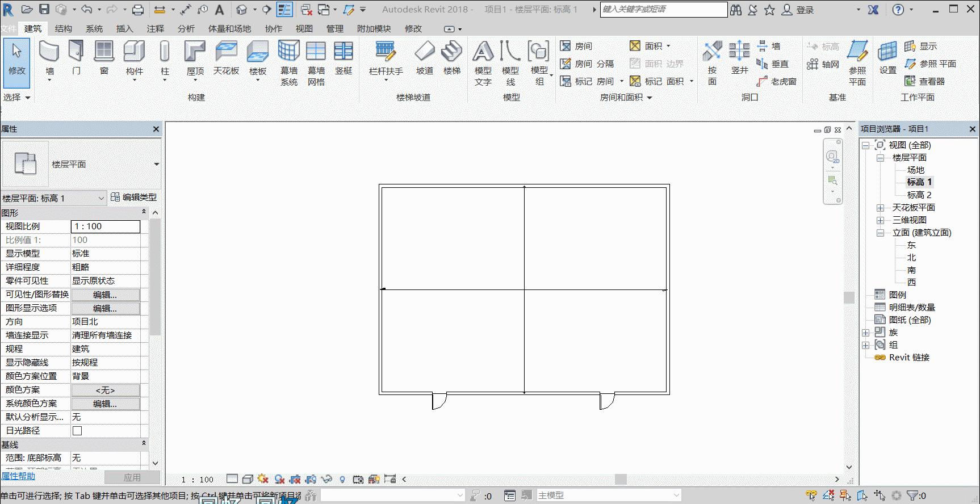Open the 结构 ribbon tab

[64, 29]
